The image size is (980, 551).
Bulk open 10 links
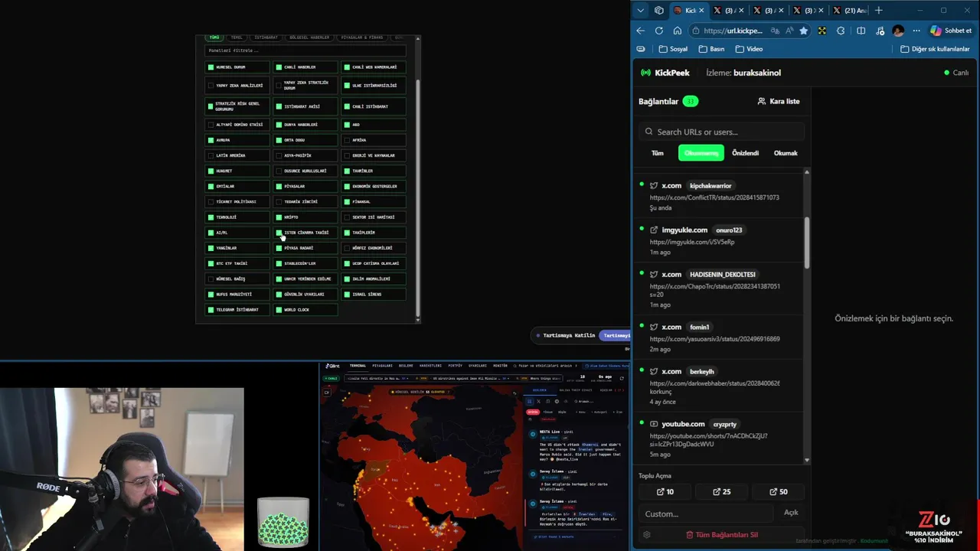tap(665, 492)
